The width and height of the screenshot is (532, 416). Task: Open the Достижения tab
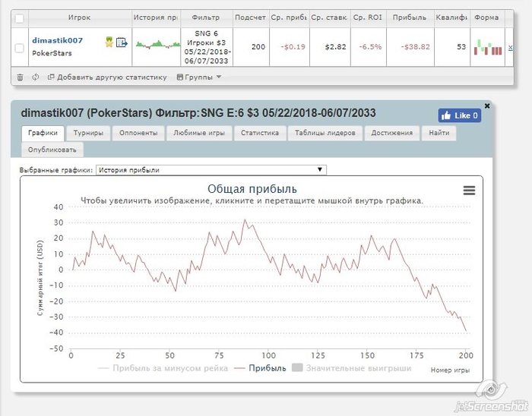[x=392, y=133]
